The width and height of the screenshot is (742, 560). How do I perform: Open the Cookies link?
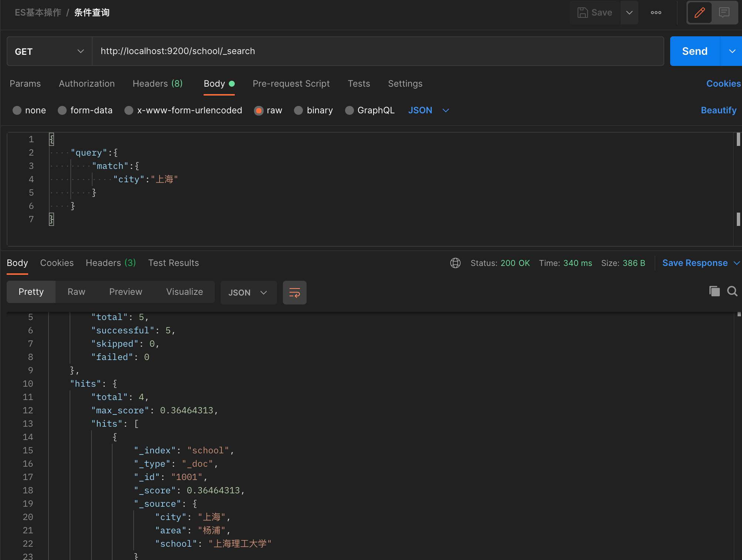pyautogui.click(x=723, y=84)
